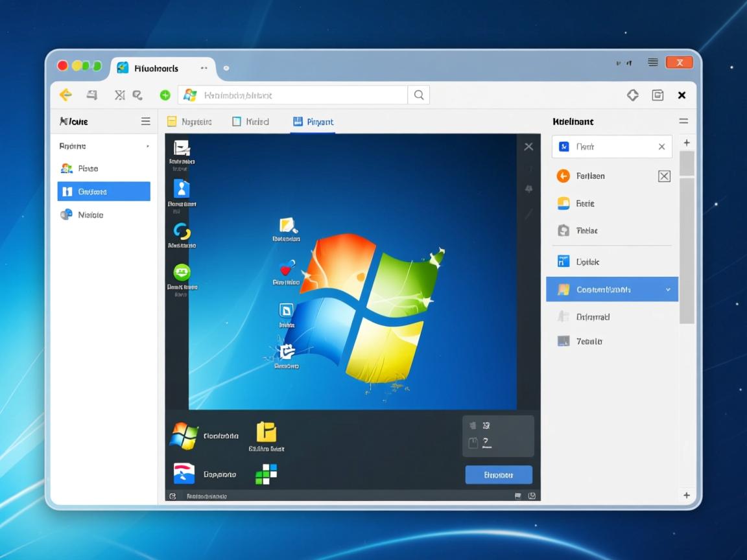This screenshot has width=747, height=560.
Task: Click the yellow back arrow in toolbar
Action: (65, 95)
